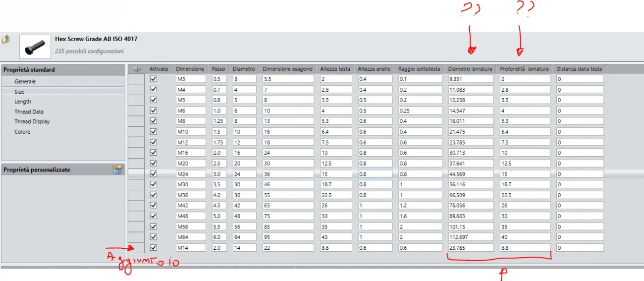The width and height of the screenshot is (644, 281).
Task: Click the Hex Screw Grade AB ISO 4017 title
Action: click(96, 39)
